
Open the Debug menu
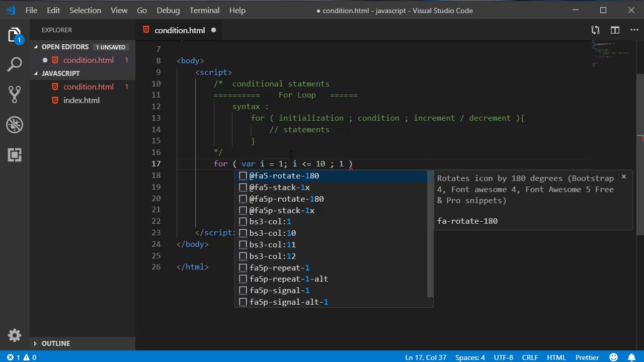coord(168,10)
